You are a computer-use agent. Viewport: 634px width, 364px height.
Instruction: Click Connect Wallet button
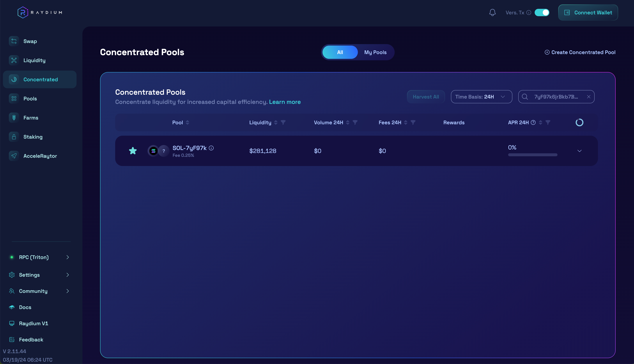pos(588,13)
